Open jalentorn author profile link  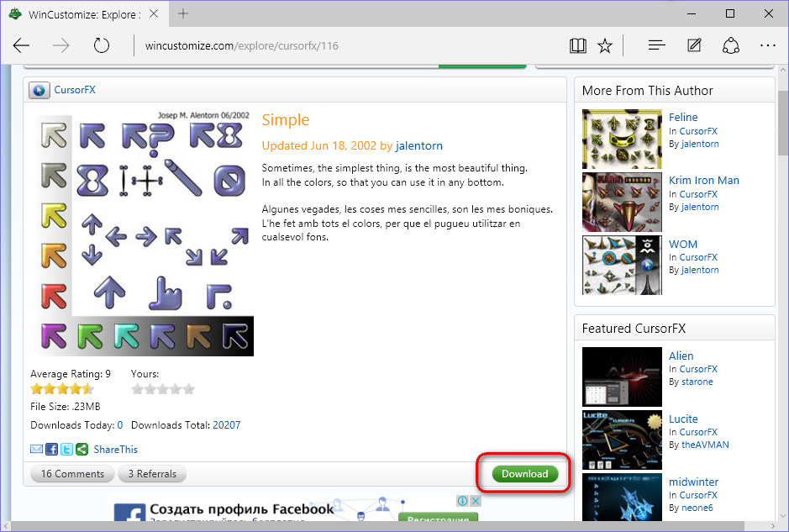pos(419,145)
